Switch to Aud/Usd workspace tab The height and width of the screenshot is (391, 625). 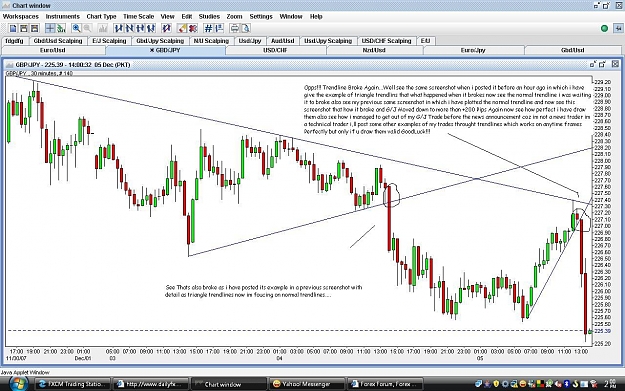pos(283,41)
